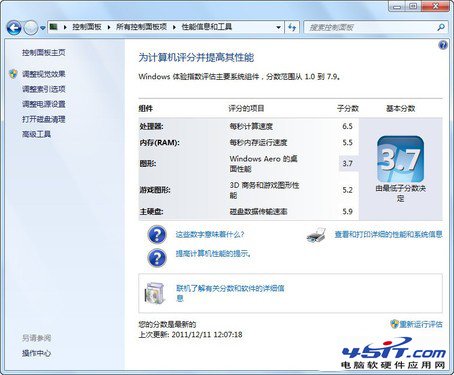Image resolution: width=454 pixels, height=375 pixels.
Task: Select 所有控制面板项 breadcrumb
Action: pyautogui.click(x=141, y=27)
